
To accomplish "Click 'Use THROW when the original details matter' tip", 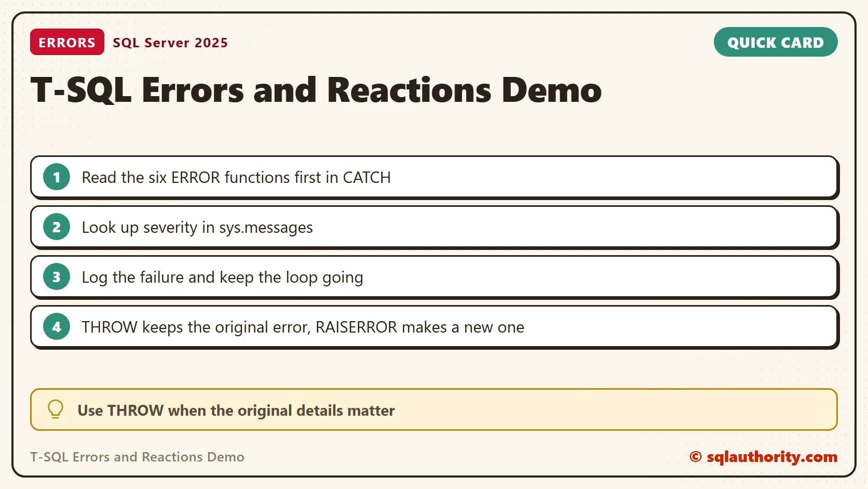I will 434,409.
